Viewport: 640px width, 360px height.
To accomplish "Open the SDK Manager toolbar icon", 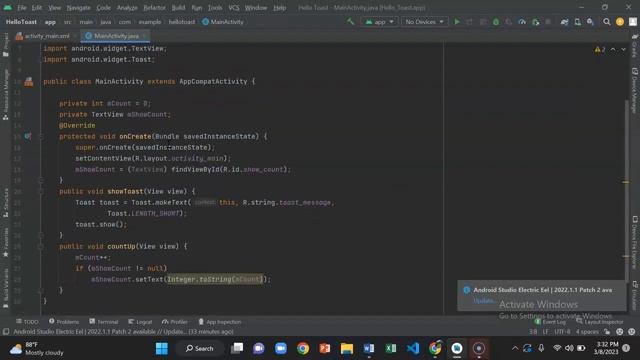I will point(591,22).
